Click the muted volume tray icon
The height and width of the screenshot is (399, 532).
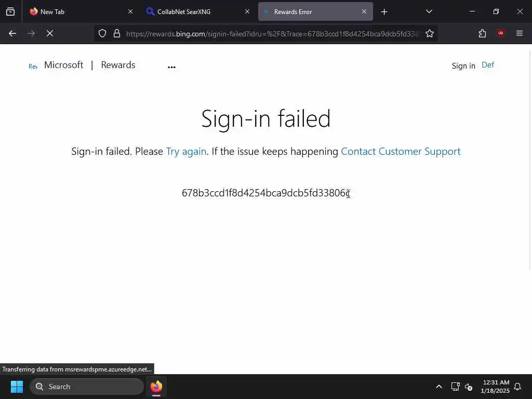(x=469, y=387)
